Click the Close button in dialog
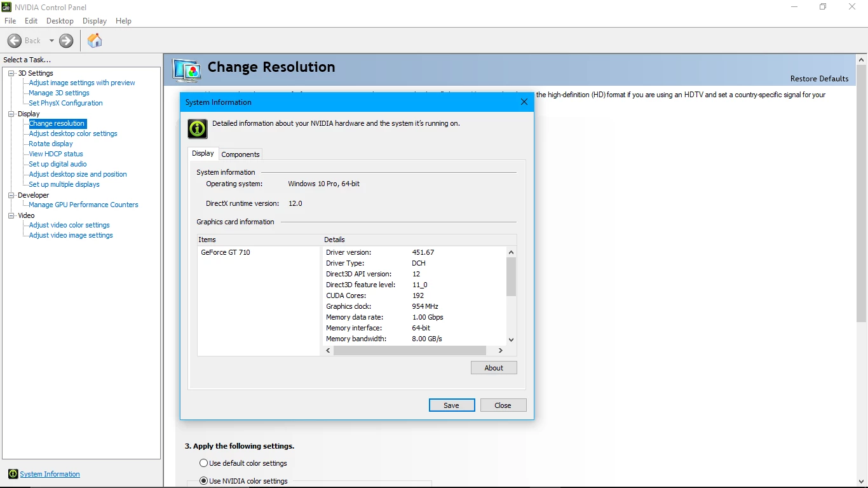The image size is (868, 488). tap(503, 405)
